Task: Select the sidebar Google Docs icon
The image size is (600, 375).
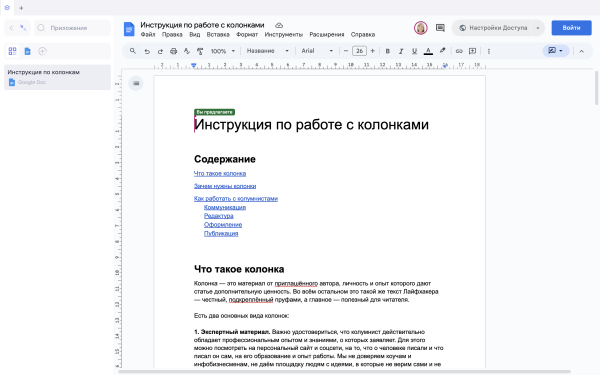Action: (28, 51)
